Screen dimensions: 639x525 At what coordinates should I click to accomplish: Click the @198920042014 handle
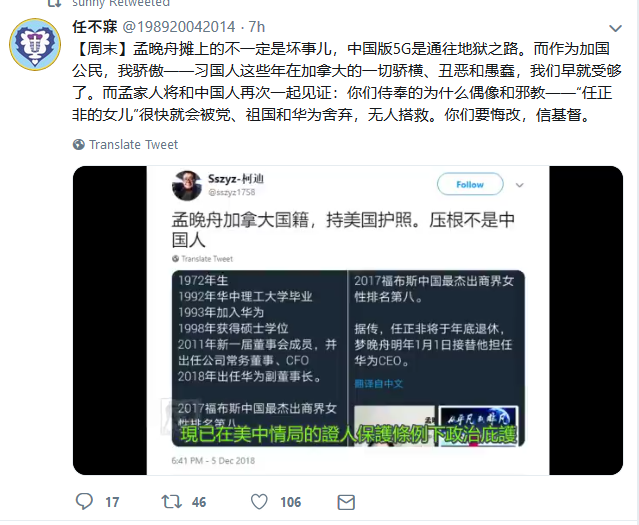179,27
